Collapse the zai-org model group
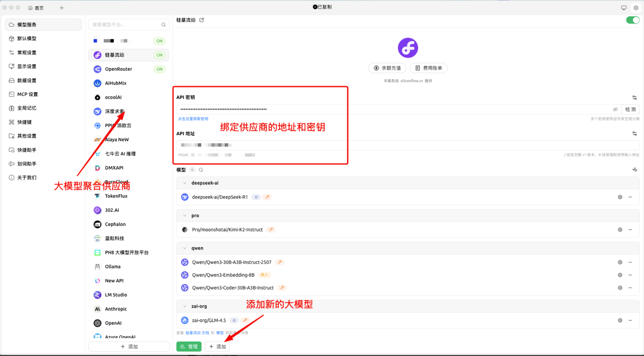The width and height of the screenshot is (644, 356). tap(185, 306)
